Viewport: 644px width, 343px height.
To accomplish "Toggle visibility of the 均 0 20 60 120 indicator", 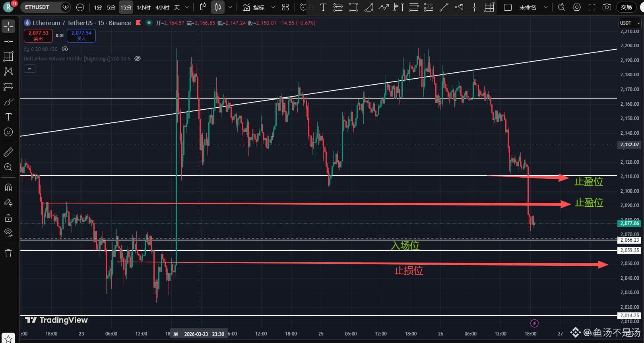I will pyautogui.click(x=65, y=49).
